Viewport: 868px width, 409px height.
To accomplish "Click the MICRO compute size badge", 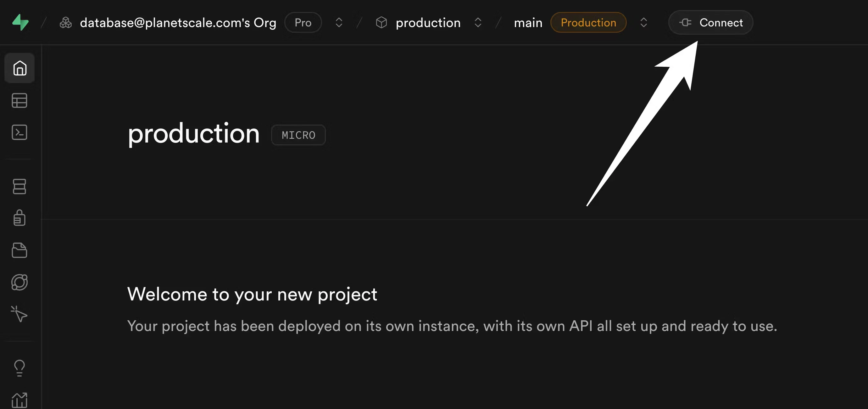I will [298, 135].
